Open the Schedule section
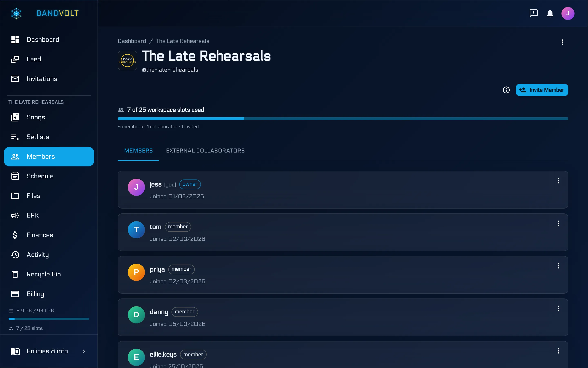This screenshot has width=588, height=368. pos(49,176)
